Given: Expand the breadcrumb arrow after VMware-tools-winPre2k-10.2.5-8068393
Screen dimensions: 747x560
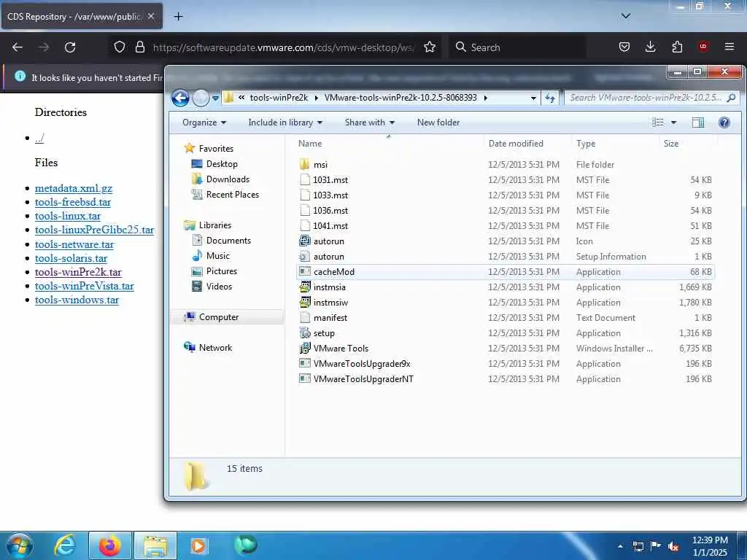Looking at the screenshot, I should [x=485, y=98].
